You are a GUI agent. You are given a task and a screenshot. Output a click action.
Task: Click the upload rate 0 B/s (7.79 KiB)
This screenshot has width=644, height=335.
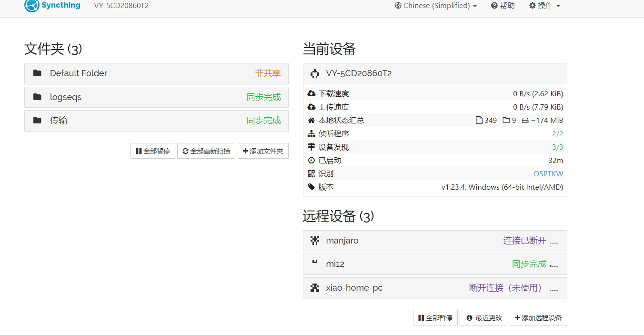(538, 107)
